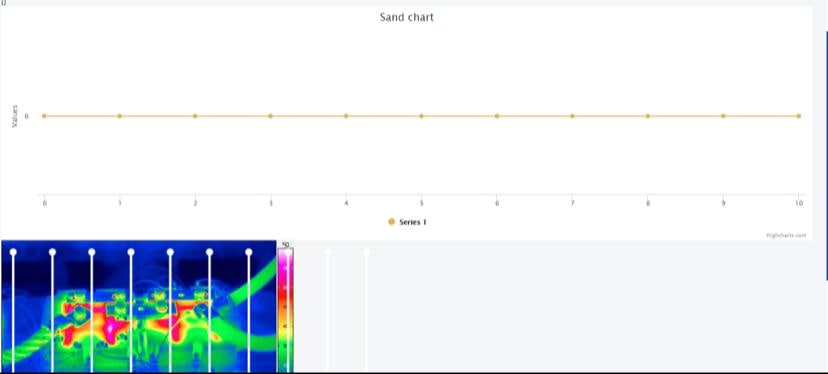Select the data point at x equals 8

pyautogui.click(x=648, y=116)
